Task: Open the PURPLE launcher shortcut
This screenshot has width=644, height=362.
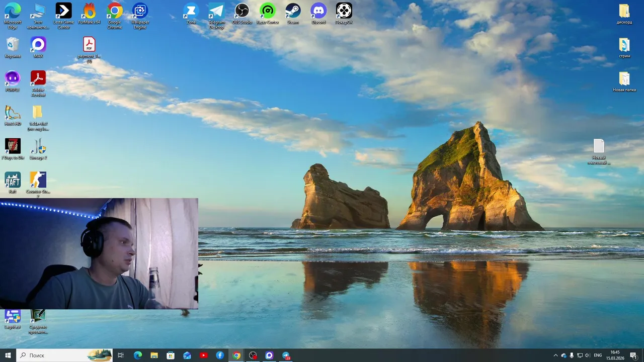Action: (x=13, y=81)
